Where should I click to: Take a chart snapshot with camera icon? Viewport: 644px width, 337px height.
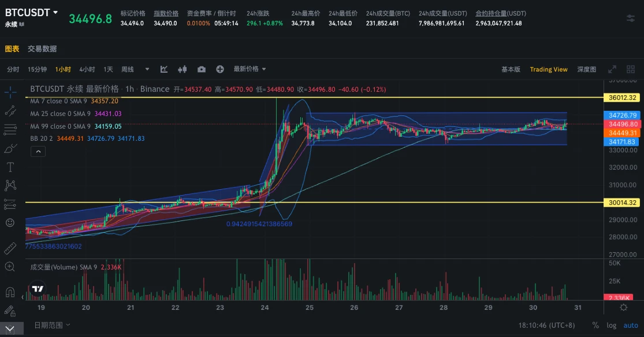pyautogui.click(x=201, y=69)
